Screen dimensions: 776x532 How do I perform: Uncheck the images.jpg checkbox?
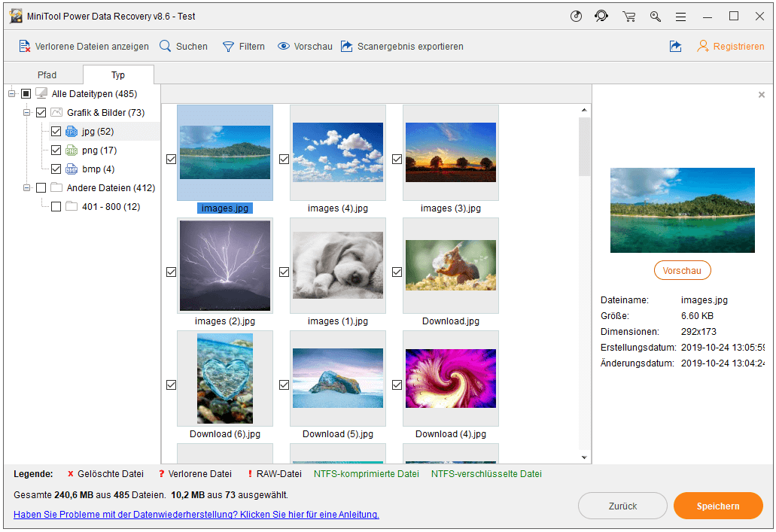pyautogui.click(x=172, y=160)
